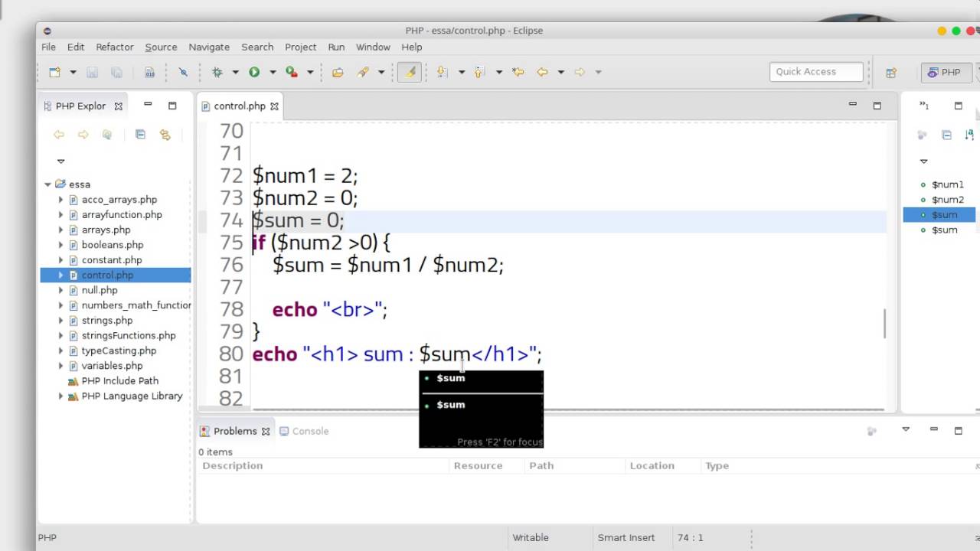Collapse All in the PHP Explorer panel
The width and height of the screenshot is (980, 551).
point(141,135)
